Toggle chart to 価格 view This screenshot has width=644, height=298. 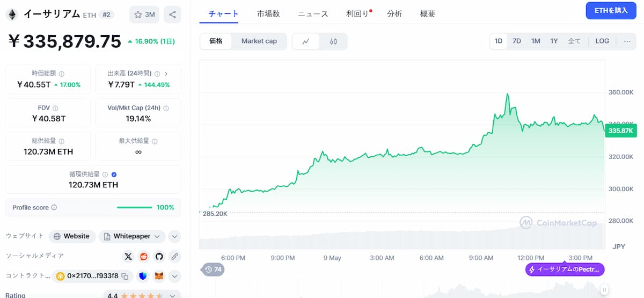click(216, 41)
